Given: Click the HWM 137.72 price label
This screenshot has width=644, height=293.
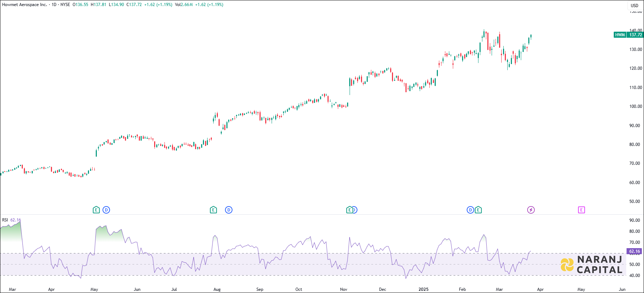Looking at the screenshot, I should [628, 35].
